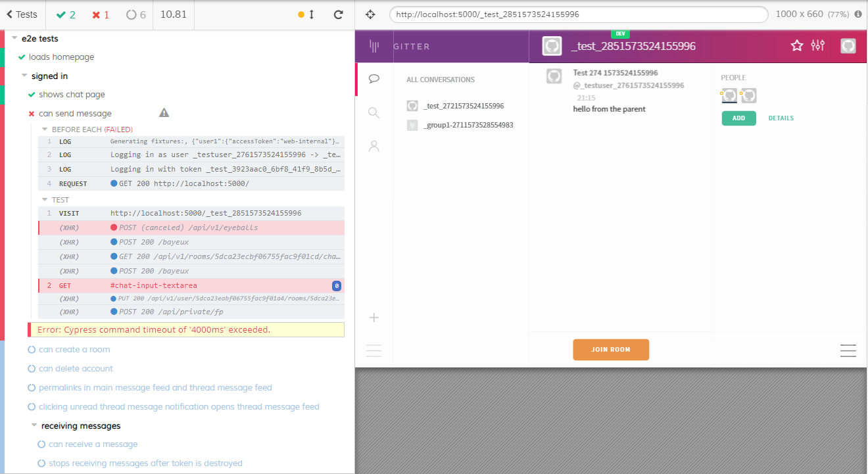868x474 pixels.
Task: Open the people icon in the Gitter sidebar
Action: (x=374, y=147)
